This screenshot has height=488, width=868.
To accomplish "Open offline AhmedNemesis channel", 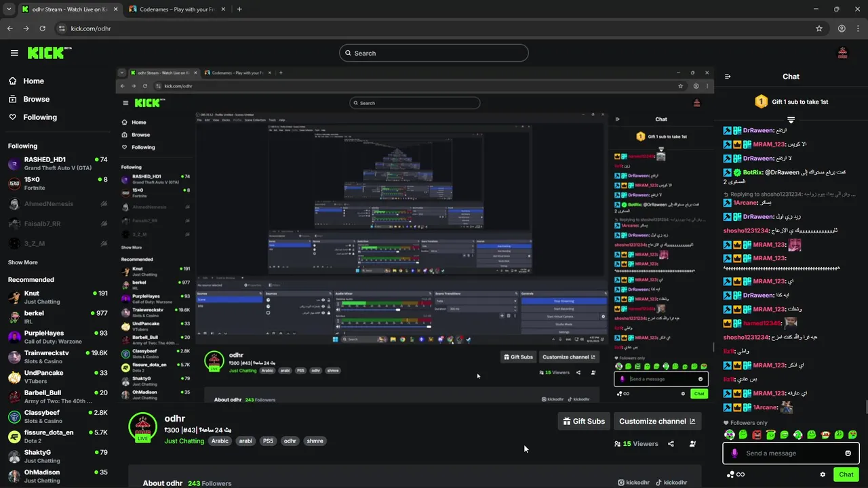I will [x=58, y=203].
